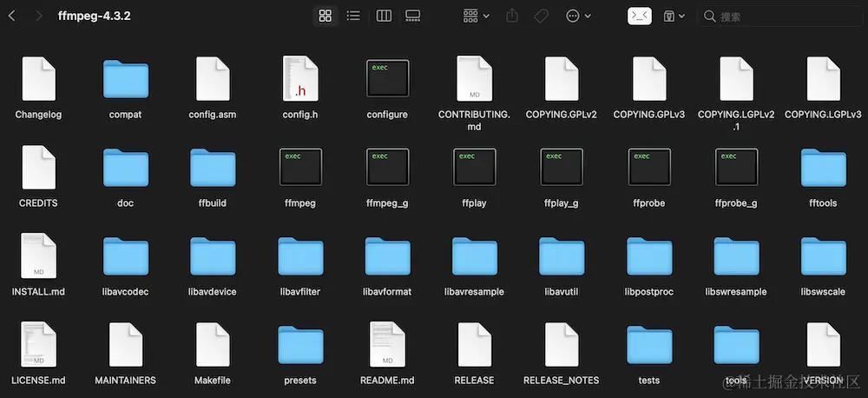
Task: Select the README.md file
Action: click(387, 344)
